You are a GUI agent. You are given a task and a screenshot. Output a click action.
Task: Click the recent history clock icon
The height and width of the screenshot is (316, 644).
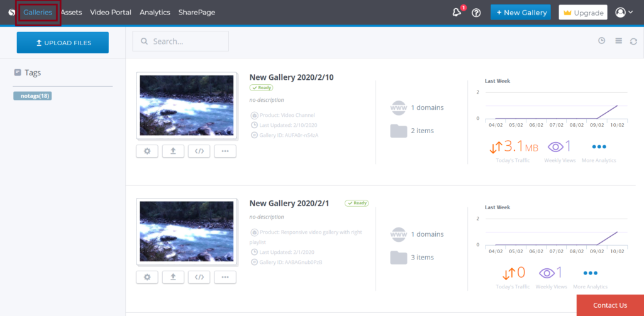click(x=602, y=41)
